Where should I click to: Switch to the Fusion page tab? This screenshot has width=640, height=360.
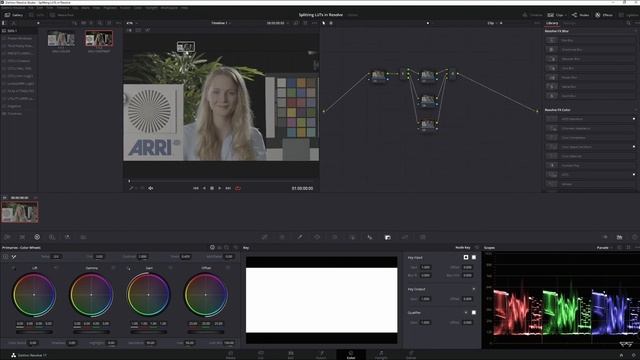(x=321, y=354)
